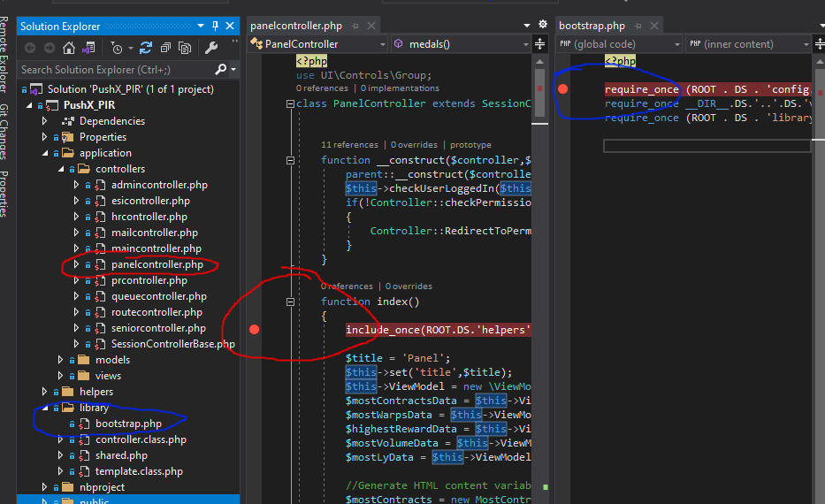Toggle breakpoint on the include_once line
Image resolution: width=825 pixels, height=504 pixels.
pyautogui.click(x=255, y=330)
